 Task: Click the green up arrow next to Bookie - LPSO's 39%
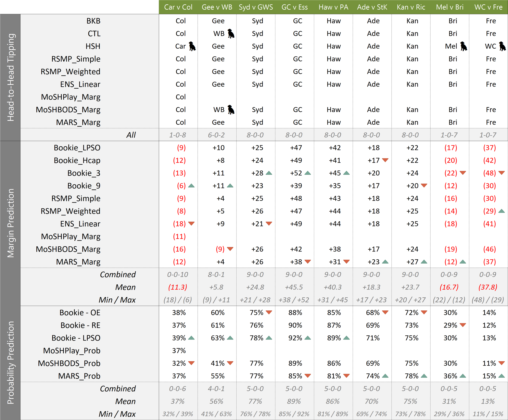pos(191,338)
